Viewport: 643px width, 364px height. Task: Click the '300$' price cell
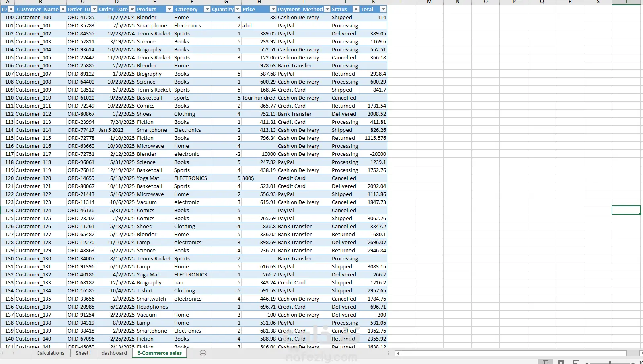click(x=259, y=178)
